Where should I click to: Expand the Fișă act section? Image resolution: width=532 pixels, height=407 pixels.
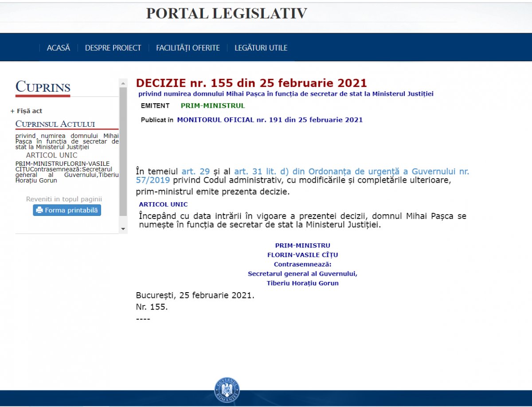[27, 111]
